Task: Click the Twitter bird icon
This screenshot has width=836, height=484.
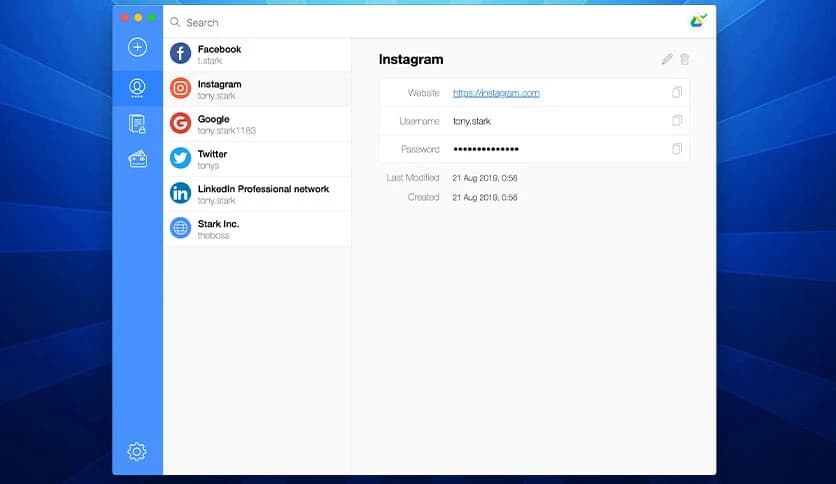Action: pyautogui.click(x=180, y=158)
